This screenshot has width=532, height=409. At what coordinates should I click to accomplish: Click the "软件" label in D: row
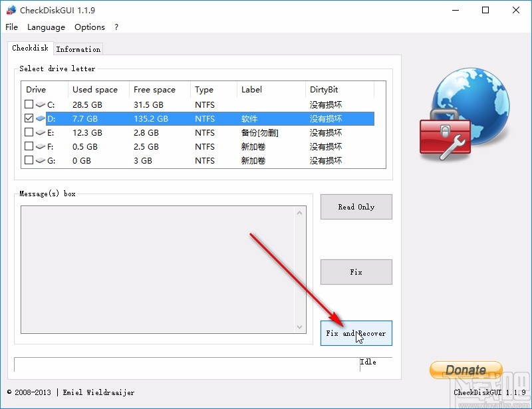249,119
